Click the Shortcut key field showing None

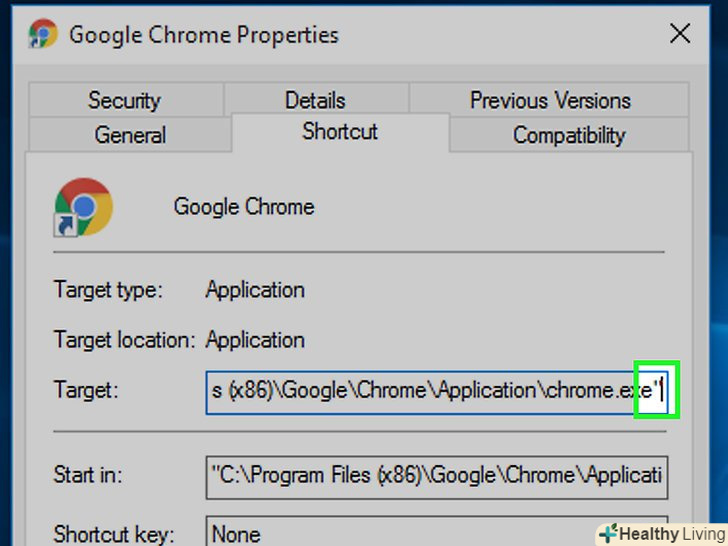[437, 532]
